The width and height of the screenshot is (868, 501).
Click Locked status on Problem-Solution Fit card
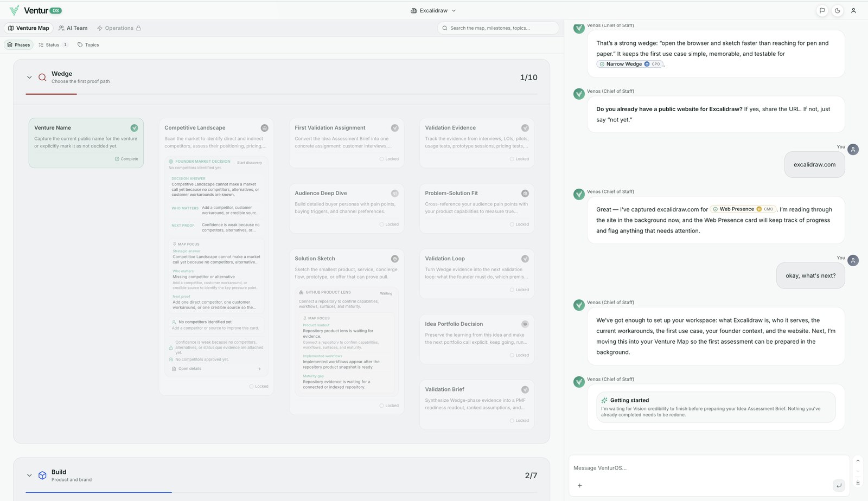(519, 224)
